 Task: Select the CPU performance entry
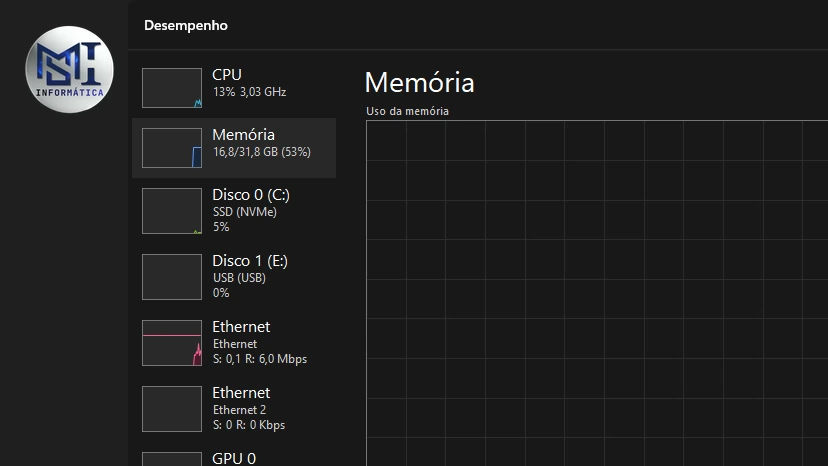[234, 88]
